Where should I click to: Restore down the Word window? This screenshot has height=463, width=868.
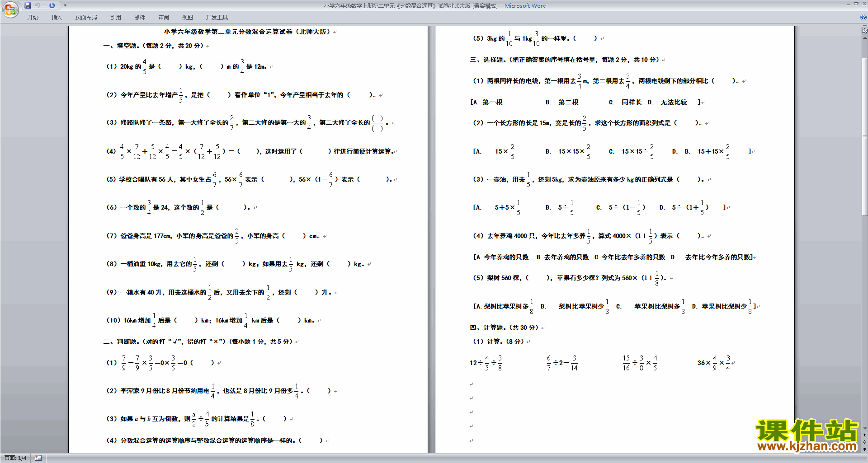856,4
